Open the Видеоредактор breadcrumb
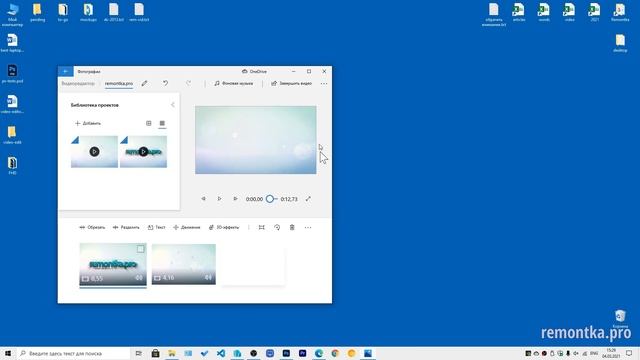 [78, 84]
